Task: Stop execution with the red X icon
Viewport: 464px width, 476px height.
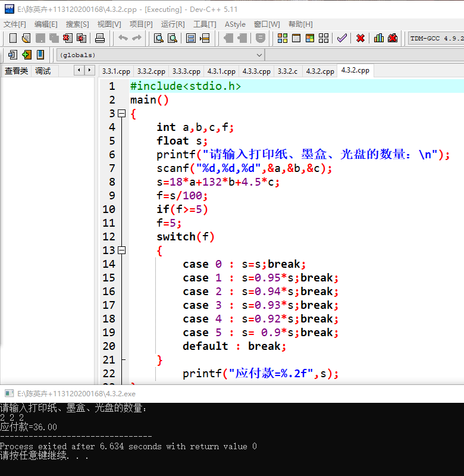Action: click(360, 38)
